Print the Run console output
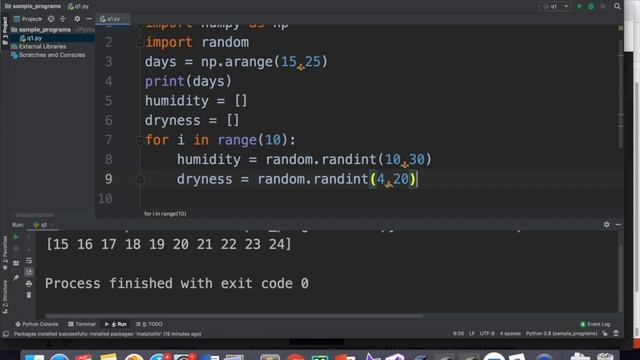Screen dimensions: 640x360 (x=29, y=283)
